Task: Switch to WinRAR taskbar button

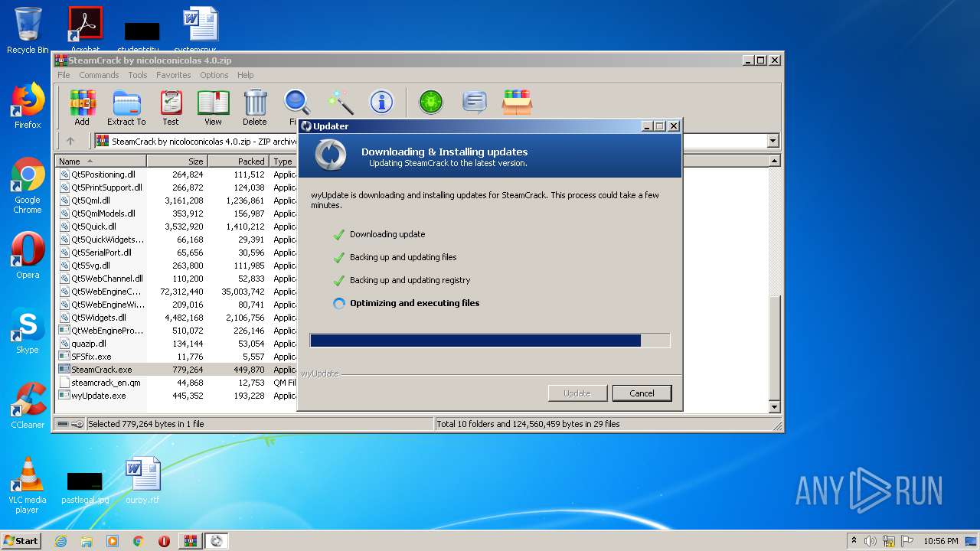Action: pos(190,541)
